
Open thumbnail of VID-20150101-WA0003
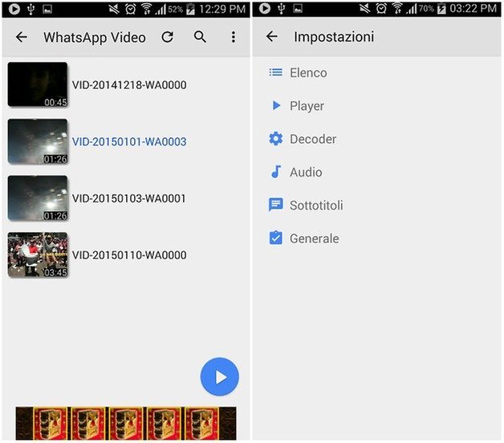pyautogui.click(x=38, y=141)
